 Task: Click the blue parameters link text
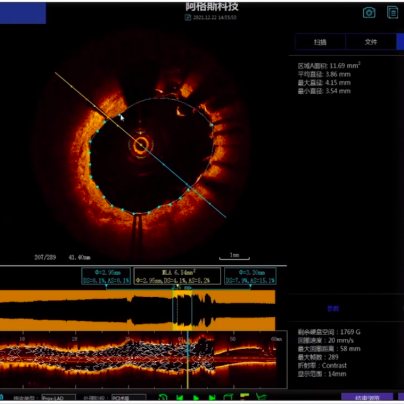(x=333, y=309)
